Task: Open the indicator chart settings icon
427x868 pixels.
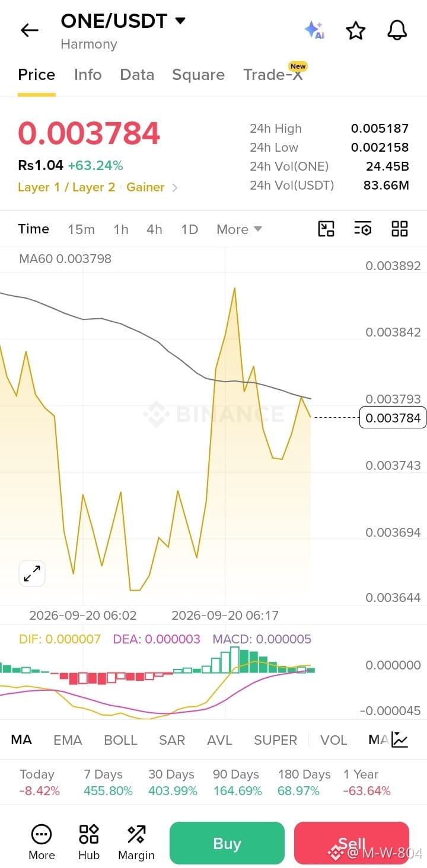Action: [400, 739]
